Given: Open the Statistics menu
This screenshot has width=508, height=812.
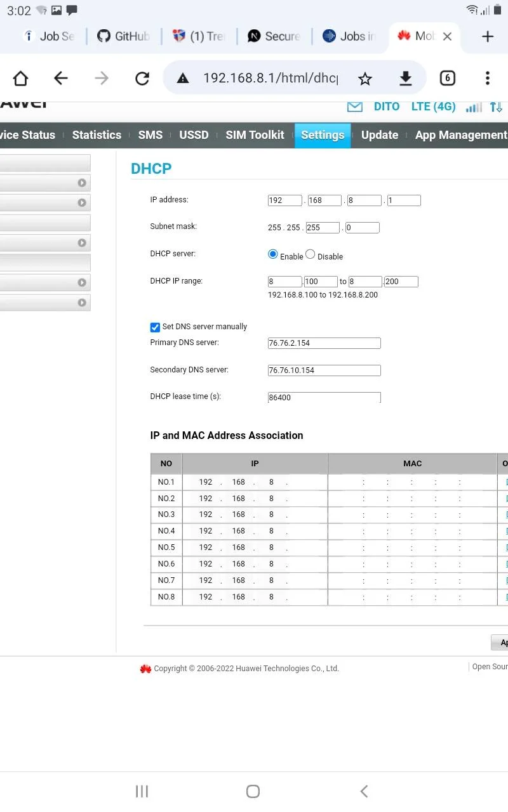Looking at the screenshot, I should coord(97,134).
